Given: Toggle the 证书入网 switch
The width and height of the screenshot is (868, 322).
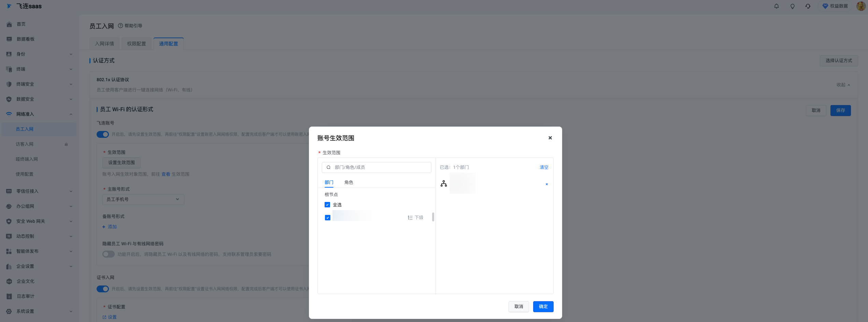Looking at the screenshot, I should tap(103, 289).
